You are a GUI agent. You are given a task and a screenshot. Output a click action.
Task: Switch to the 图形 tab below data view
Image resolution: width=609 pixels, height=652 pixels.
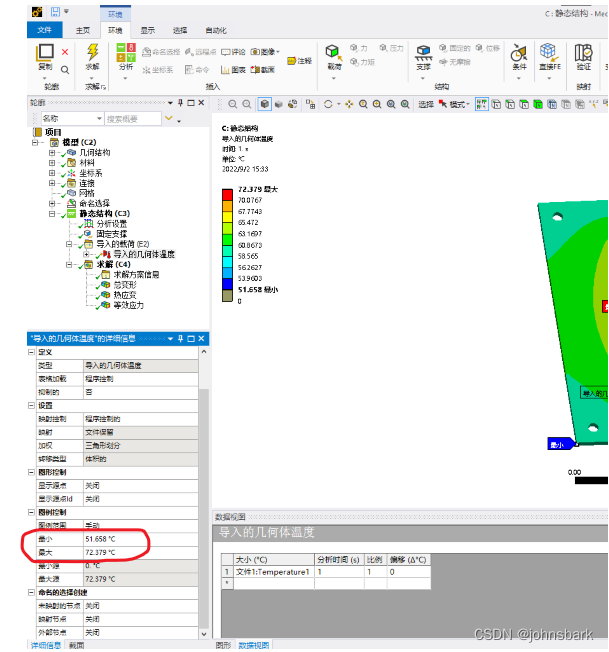(x=223, y=646)
